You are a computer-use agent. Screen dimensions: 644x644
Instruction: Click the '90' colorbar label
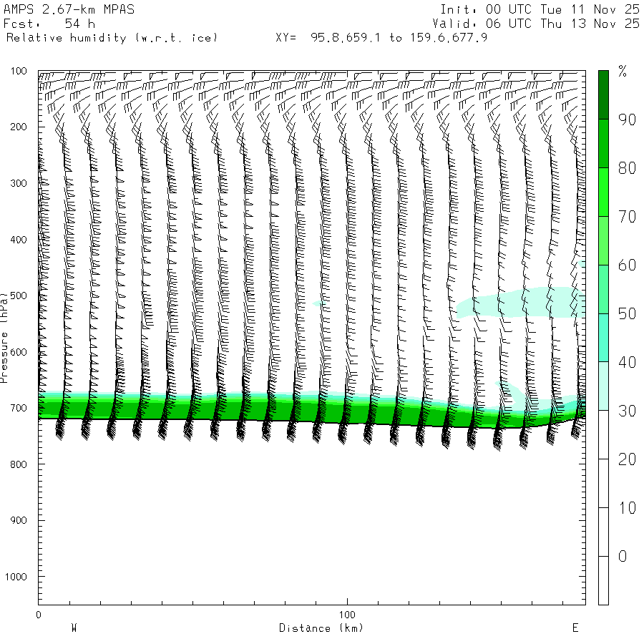(627, 119)
